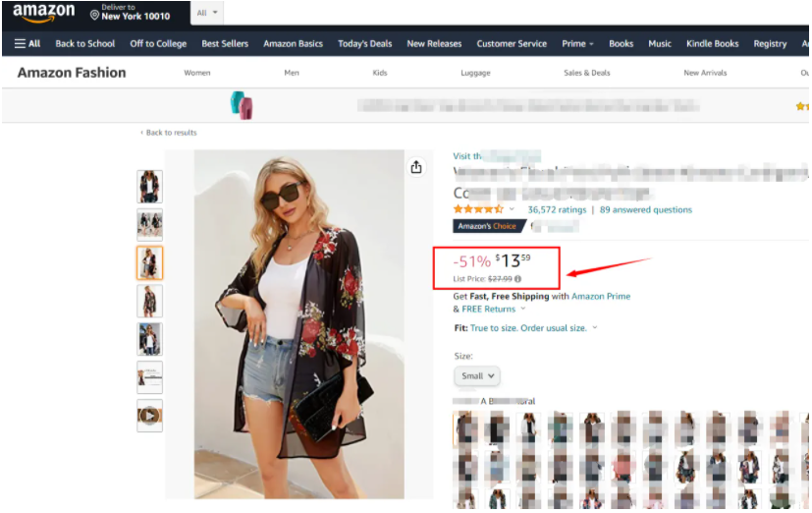Click the 36,572 ratings link

(557, 209)
